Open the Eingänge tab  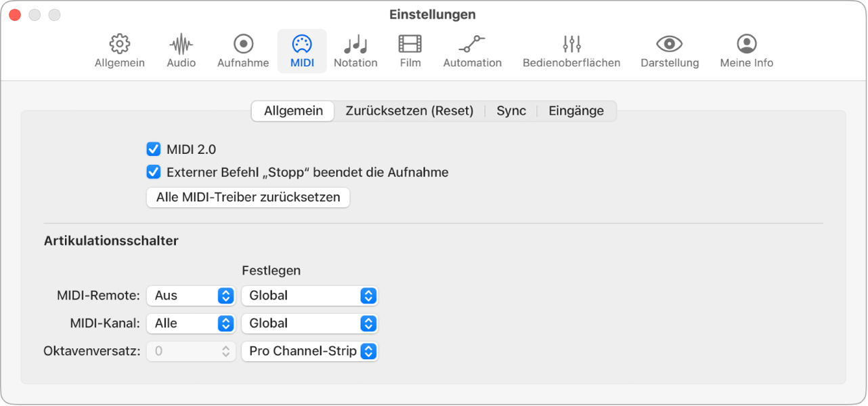(576, 110)
